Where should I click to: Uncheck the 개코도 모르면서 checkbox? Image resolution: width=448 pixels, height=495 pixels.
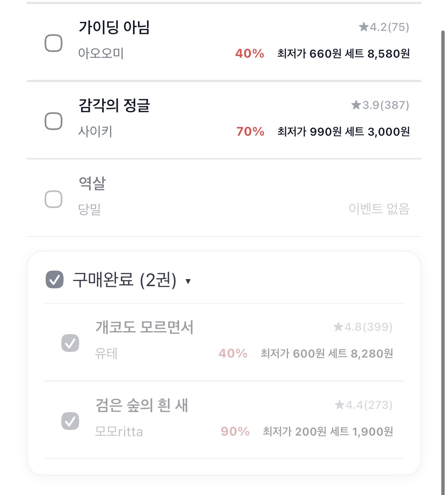tap(70, 343)
